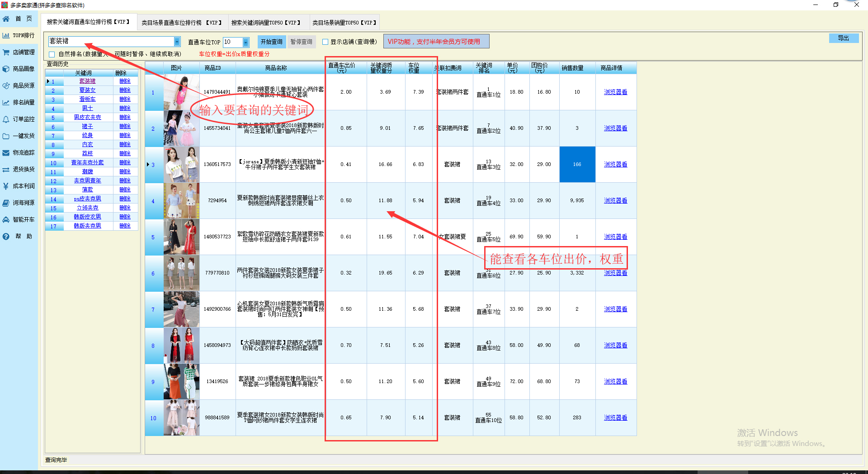Delete history entry 韩版夹克男 via 删除

click(x=125, y=226)
